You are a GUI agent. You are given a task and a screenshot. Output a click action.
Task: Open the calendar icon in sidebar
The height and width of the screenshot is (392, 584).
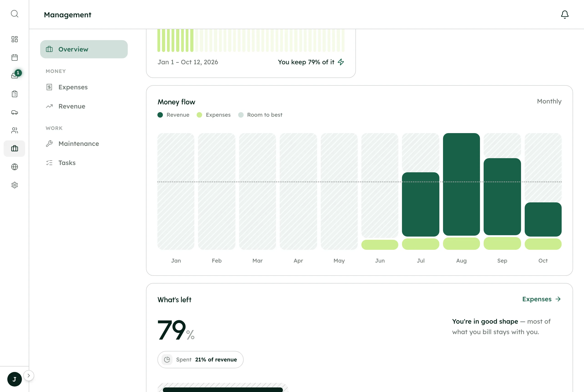click(x=15, y=57)
